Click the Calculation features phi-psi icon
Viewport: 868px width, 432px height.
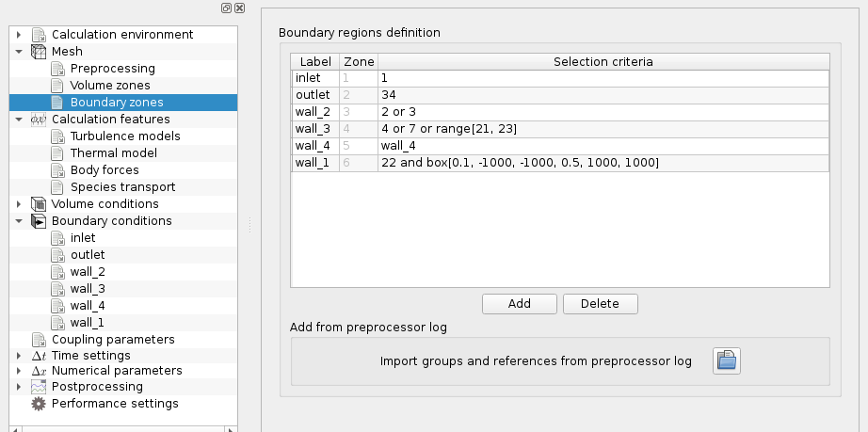(x=39, y=120)
